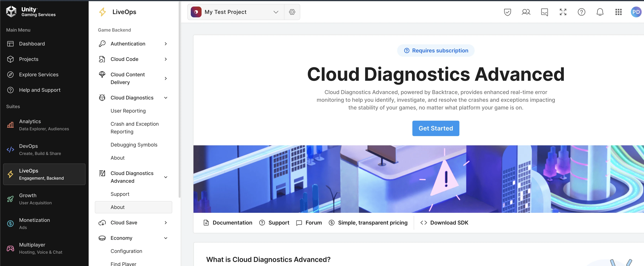Image resolution: width=644 pixels, height=266 pixels.
Task: Select the Monetization Ads suite
Action: (34, 223)
